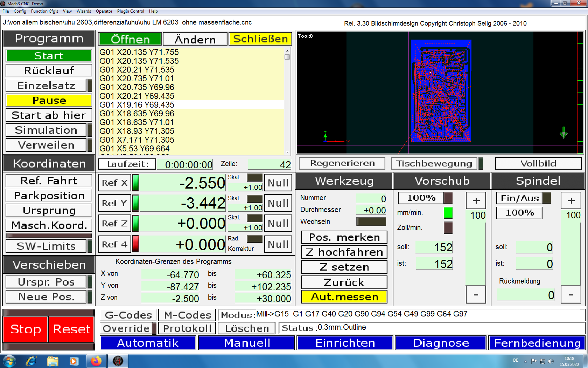Click the Vorschub soll feed rate field
Viewport: 588px width, 368px height.
tap(434, 247)
